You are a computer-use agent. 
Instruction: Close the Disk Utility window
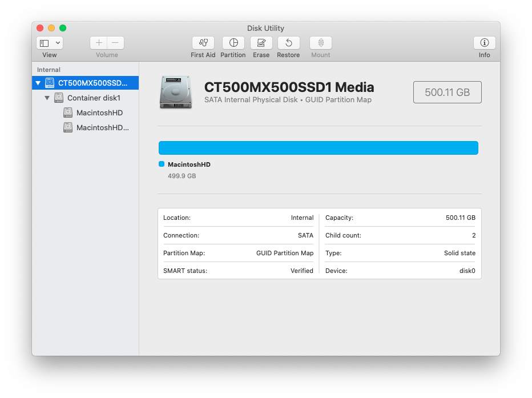40,28
